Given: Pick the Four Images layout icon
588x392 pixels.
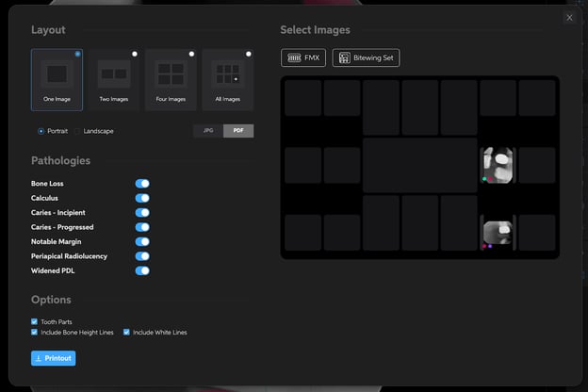Looking at the screenshot, I should [171, 75].
